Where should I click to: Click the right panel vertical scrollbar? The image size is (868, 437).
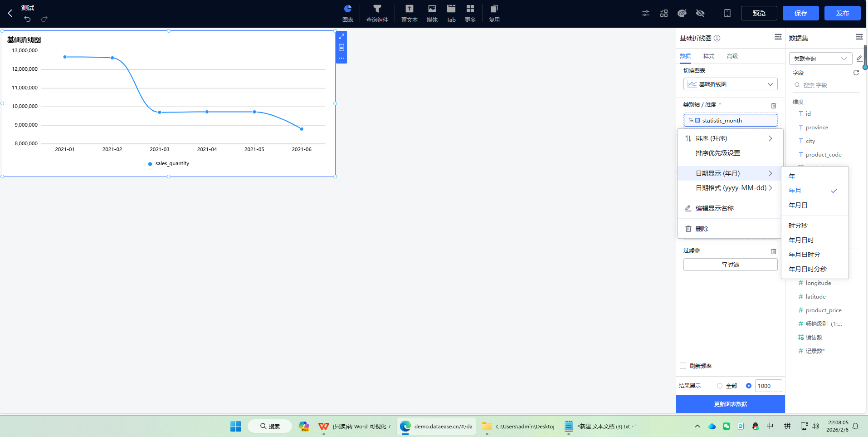pyautogui.click(x=865, y=57)
